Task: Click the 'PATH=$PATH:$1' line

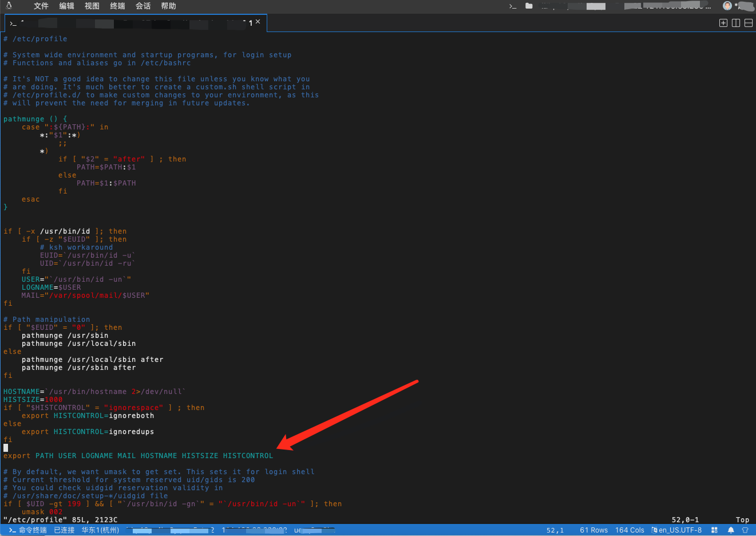Action: click(106, 167)
